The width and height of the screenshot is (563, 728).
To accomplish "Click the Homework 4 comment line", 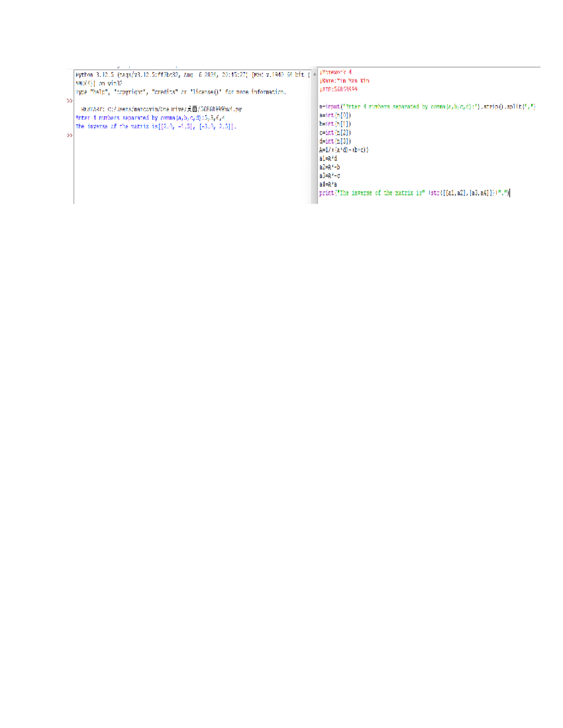I will point(335,71).
